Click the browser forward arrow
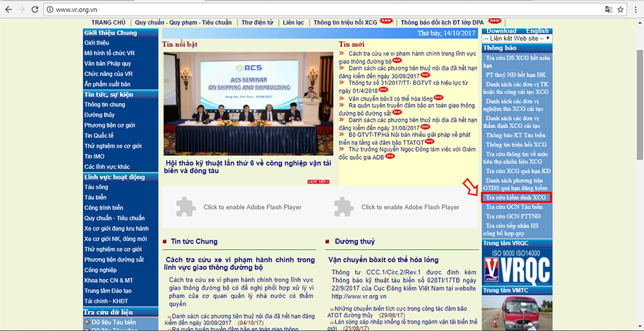The width and height of the screenshot is (644, 331). click(x=21, y=10)
